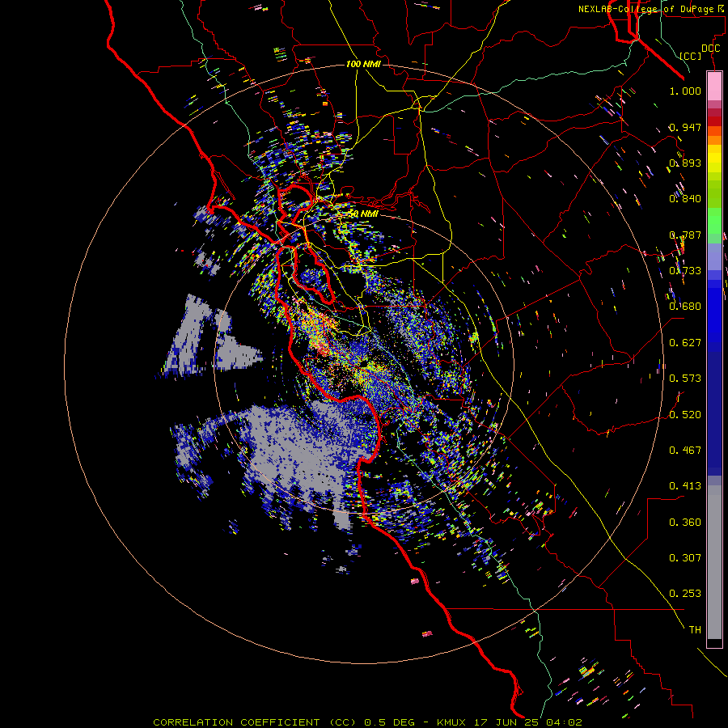Click the 0.573 scale value
The image size is (728, 728).
click(x=685, y=379)
